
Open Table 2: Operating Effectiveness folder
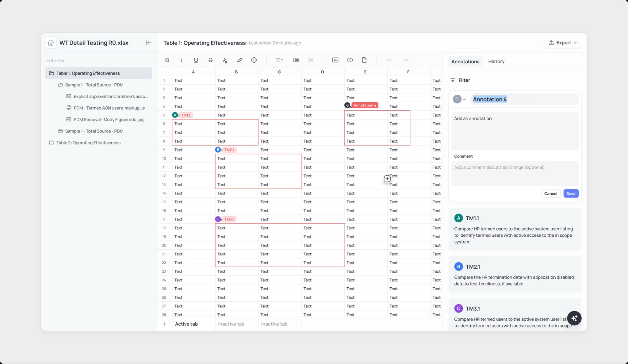[x=88, y=143]
